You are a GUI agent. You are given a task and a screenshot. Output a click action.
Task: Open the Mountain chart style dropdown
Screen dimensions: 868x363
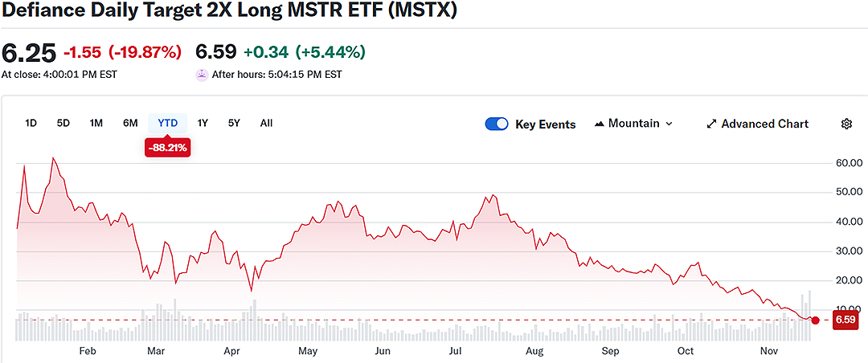tap(634, 124)
